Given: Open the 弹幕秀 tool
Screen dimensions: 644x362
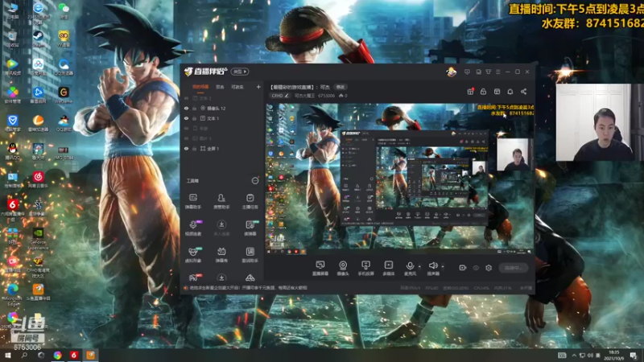Looking at the screenshot, I should (x=221, y=254).
